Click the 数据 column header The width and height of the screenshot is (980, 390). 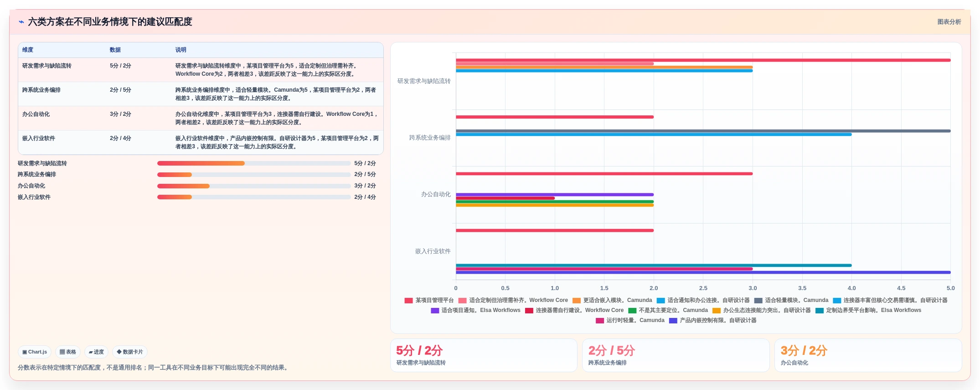tap(115, 50)
